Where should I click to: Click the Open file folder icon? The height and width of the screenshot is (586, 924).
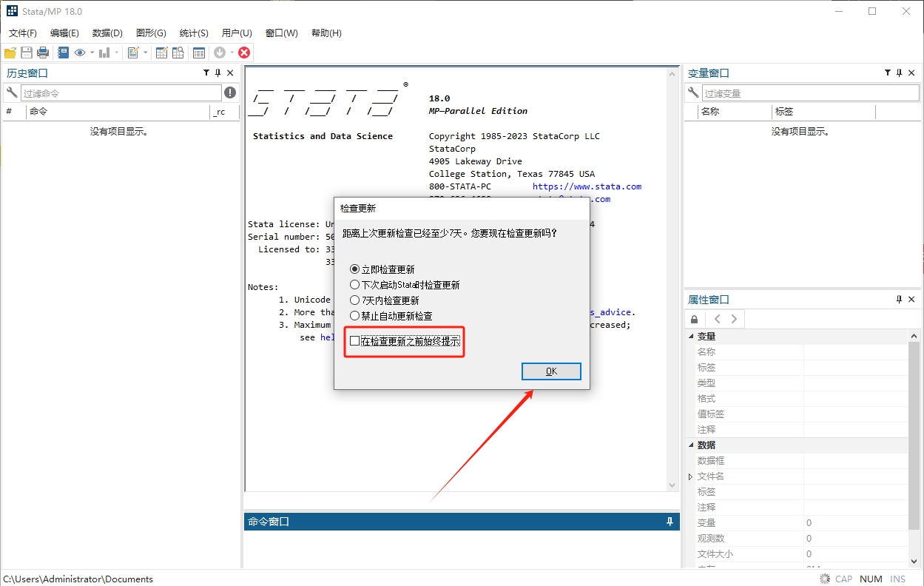click(10, 53)
